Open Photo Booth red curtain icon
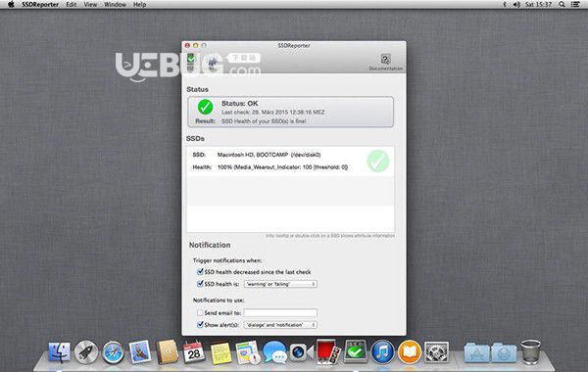 328,351
